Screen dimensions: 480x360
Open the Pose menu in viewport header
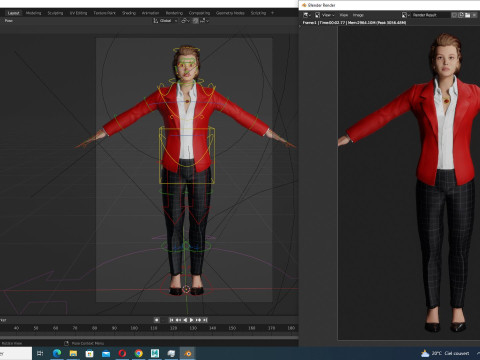(x=9, y=21)
